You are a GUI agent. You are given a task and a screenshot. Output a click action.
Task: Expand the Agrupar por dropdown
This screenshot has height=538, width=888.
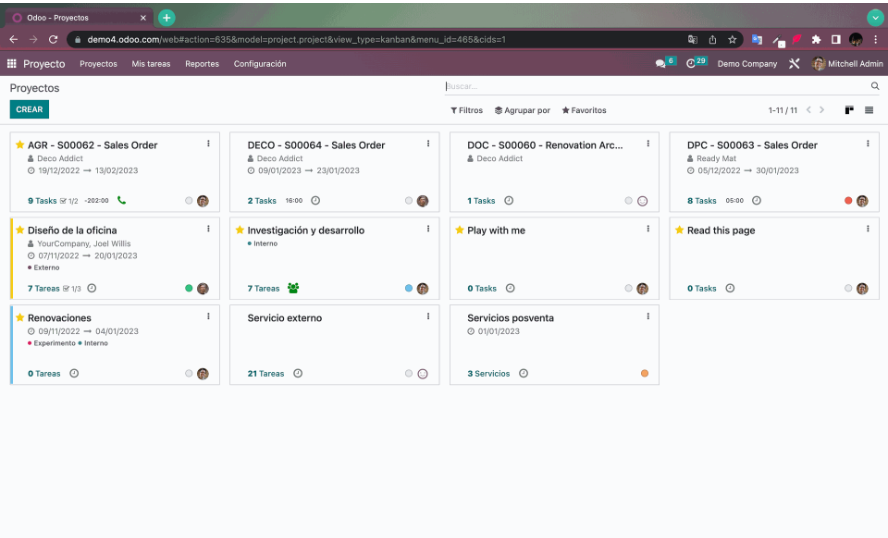click(522, 110)
